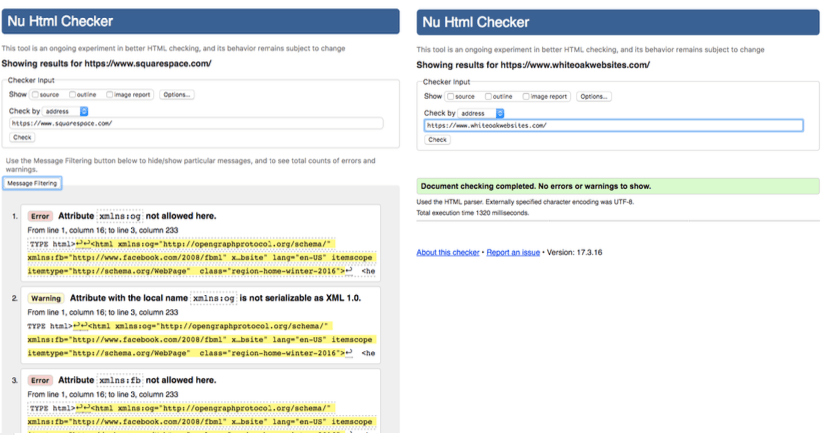Open 'Check by address' dropdown for whiteoakwebsites

click(x=481, y=113)
